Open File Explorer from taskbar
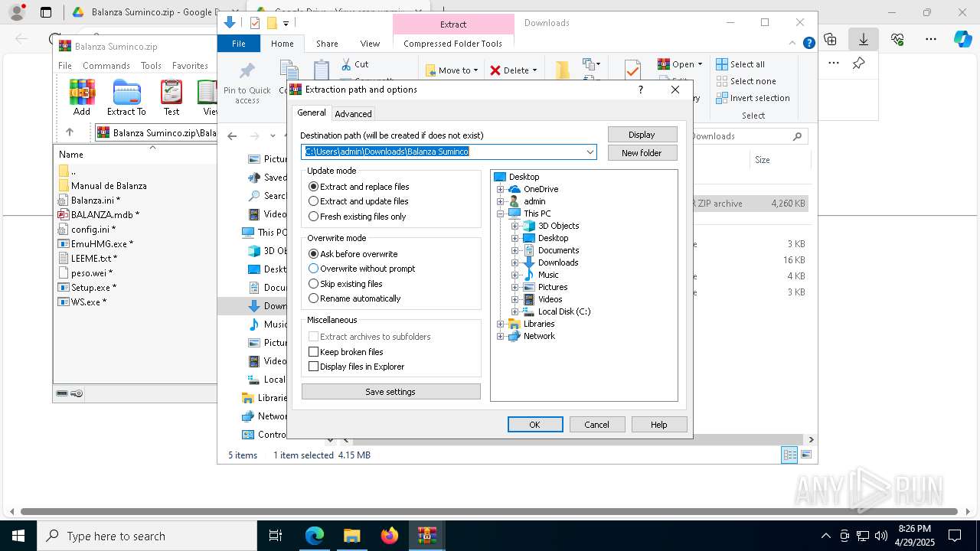This screenshot has width=980, height=551. tap(352, 536)
